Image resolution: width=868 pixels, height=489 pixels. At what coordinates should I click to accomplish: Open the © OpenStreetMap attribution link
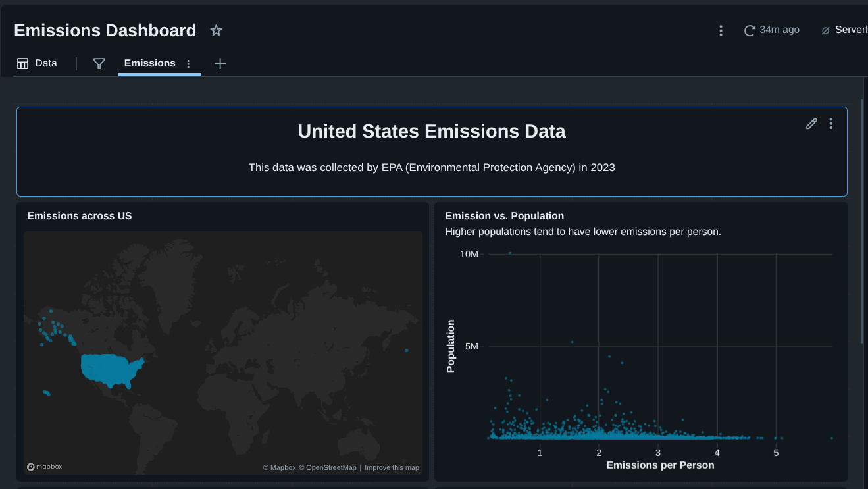coord(327,468)
